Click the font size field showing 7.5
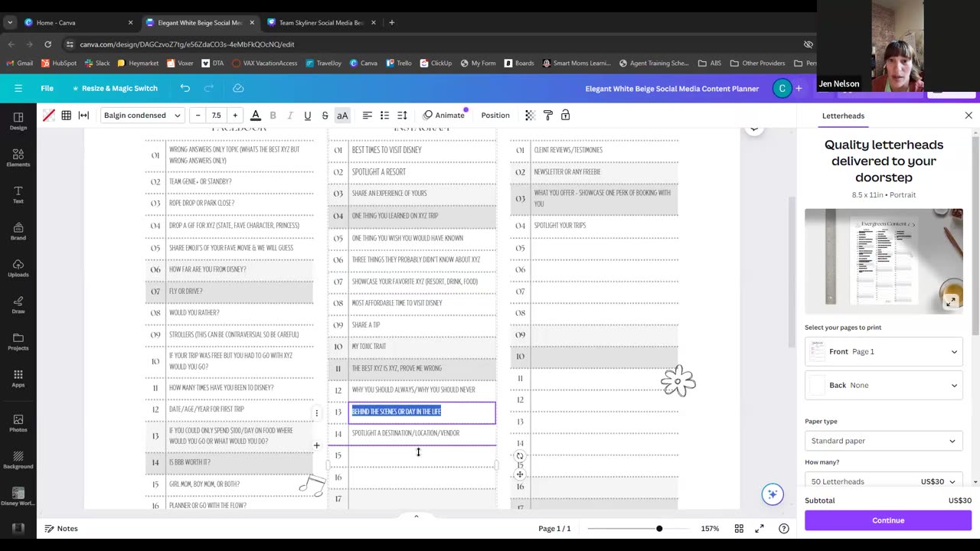Image resolution: width=980 pixels, height=551 pixels. click(217, 115)
